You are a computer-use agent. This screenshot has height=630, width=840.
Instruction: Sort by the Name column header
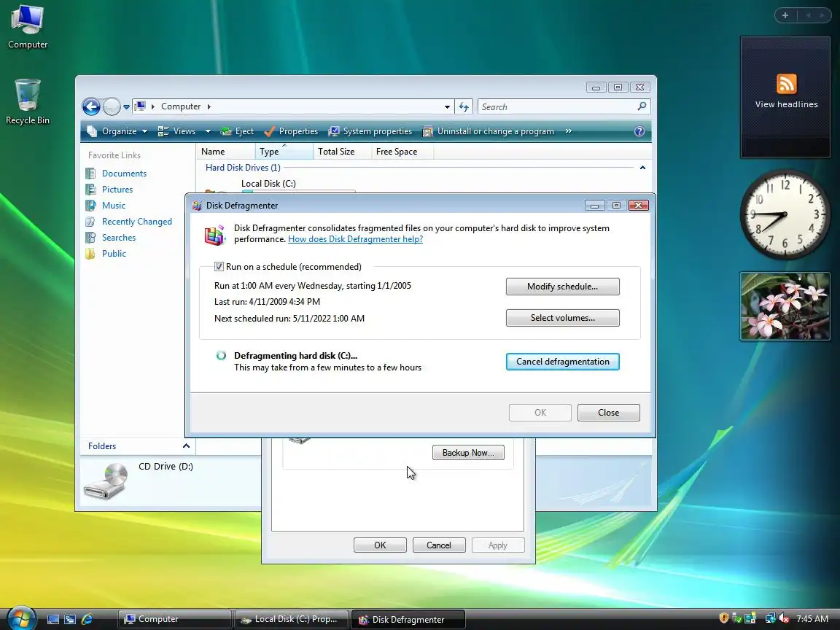(x=225, y=152)
